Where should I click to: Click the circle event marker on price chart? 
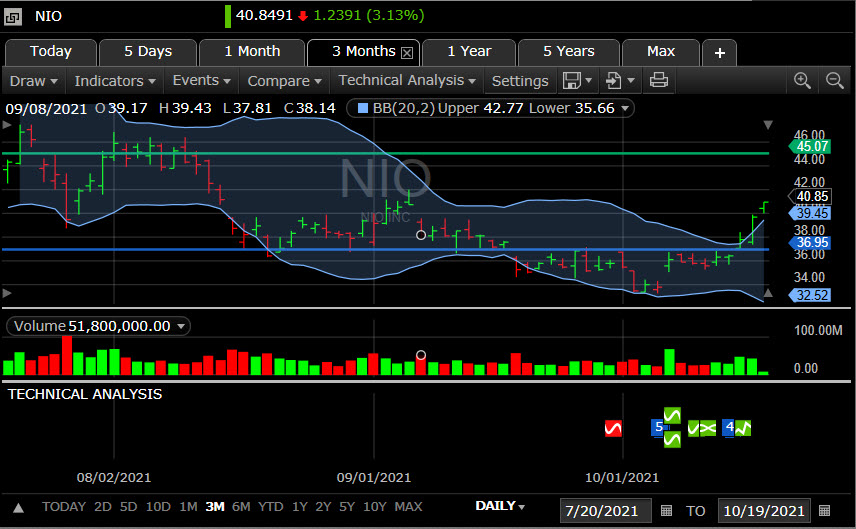pyautogui.click(x=421, y=235)
